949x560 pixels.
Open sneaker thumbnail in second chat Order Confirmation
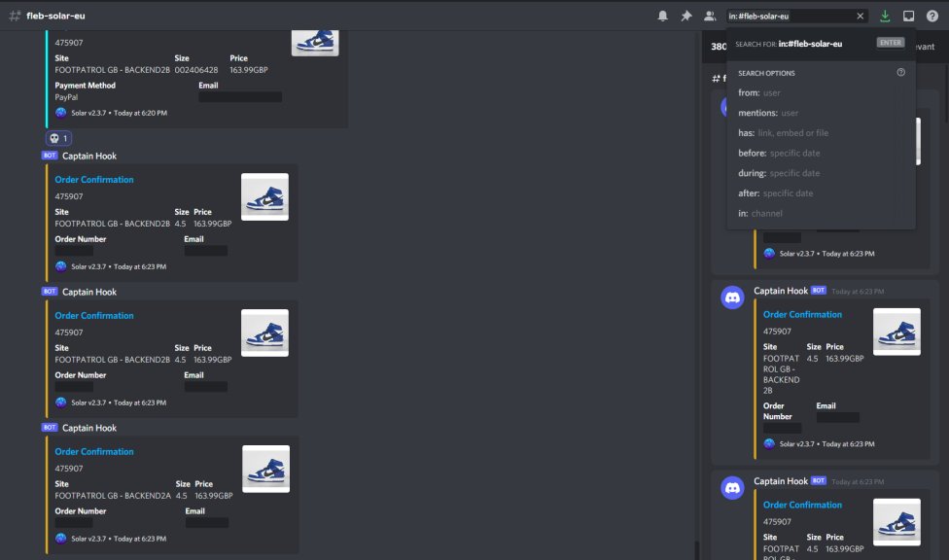tap(264, 332)
